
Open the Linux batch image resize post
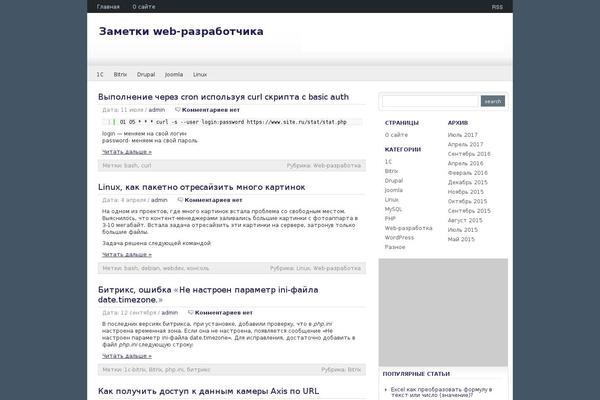click(202, 187)
